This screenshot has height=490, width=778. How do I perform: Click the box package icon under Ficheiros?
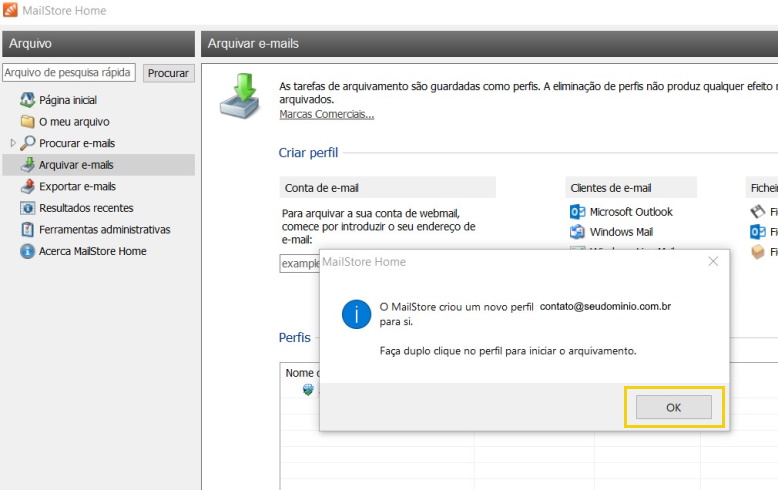(758, 252)
